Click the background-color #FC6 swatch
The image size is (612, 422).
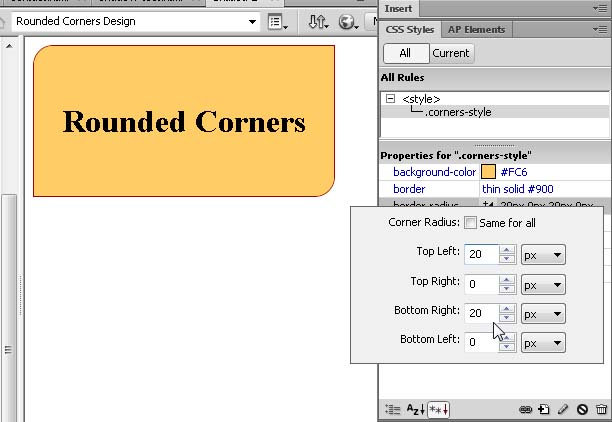click(x=489, y=172)
